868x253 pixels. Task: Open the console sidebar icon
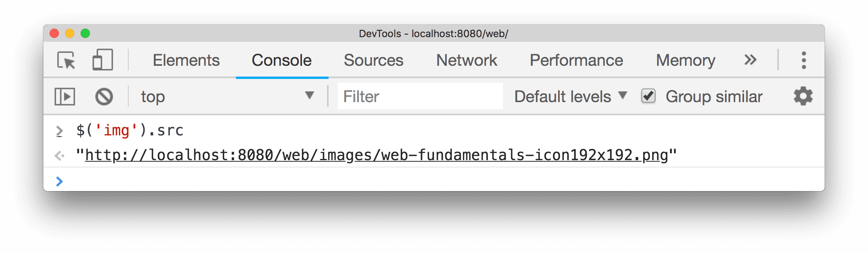click(65, 96)
